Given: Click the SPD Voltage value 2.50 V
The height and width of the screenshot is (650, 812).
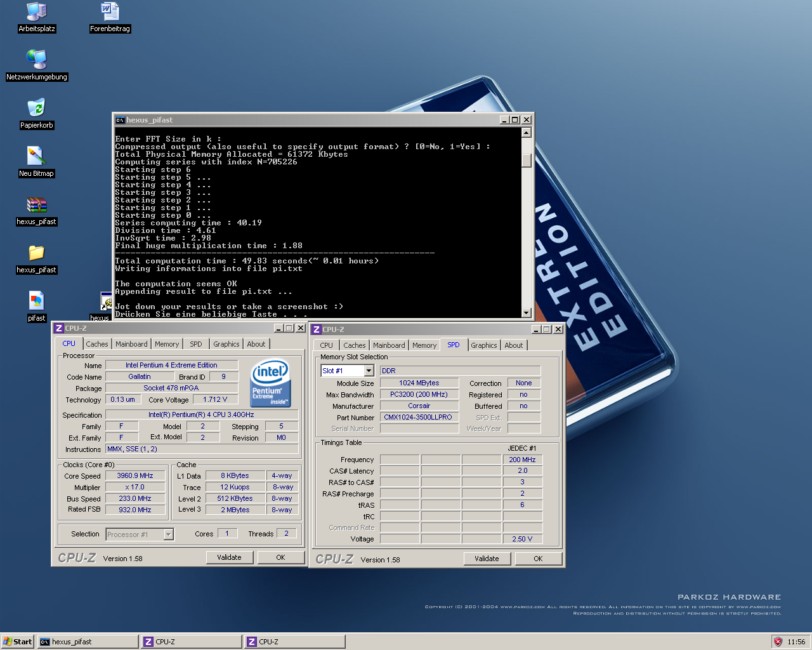Looking at the screenshot, I should pyautogui.click(x=523, y=539).
